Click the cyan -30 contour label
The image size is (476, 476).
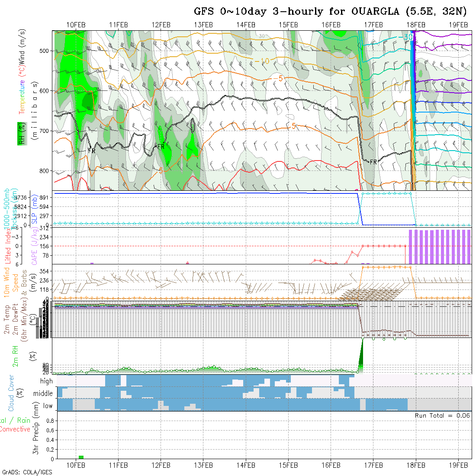pyautogui.click(x=405, y=37)
